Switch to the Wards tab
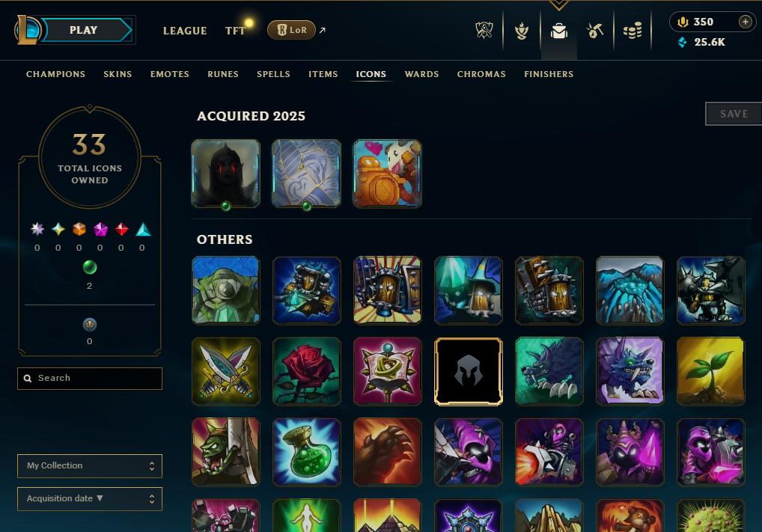The width and height of the screenshot is (762, 532). (x=422, y=74)
